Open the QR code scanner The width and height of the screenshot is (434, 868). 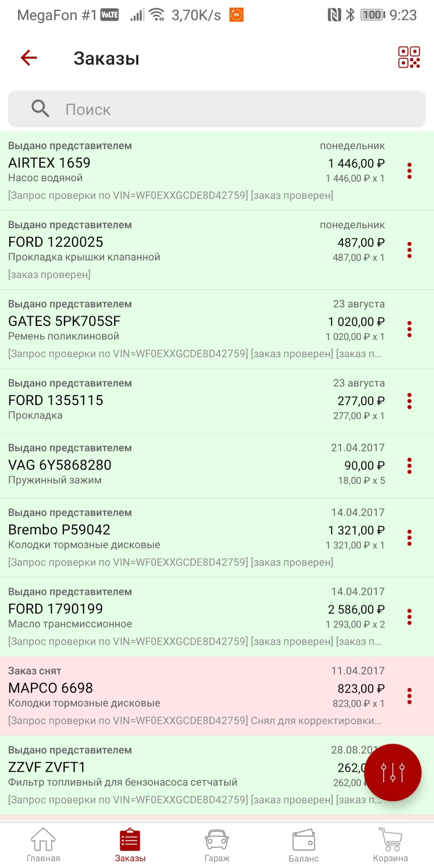tap(409, 57)
